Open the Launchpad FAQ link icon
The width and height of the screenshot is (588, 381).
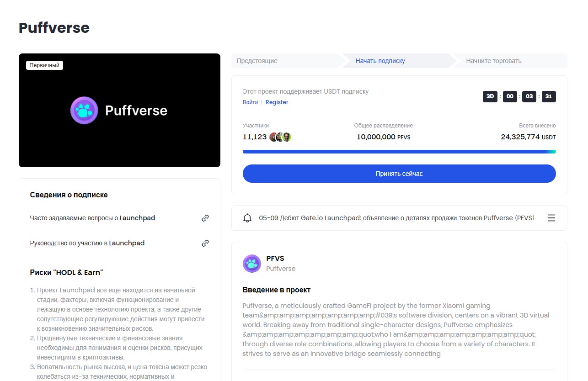point(205,218)
